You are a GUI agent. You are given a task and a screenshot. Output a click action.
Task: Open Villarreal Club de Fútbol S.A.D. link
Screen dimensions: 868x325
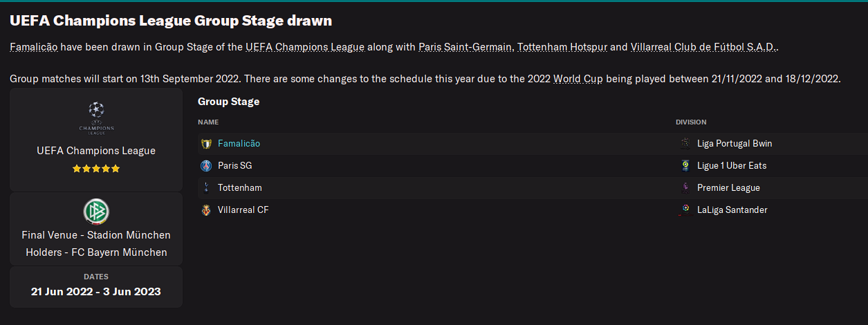[x=704, y=48]
